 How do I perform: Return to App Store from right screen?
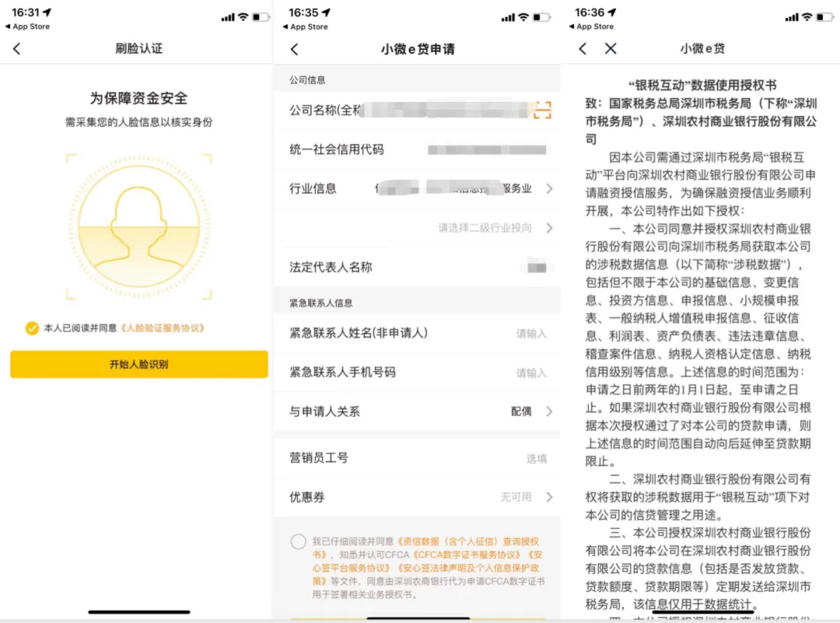[591, 26]
